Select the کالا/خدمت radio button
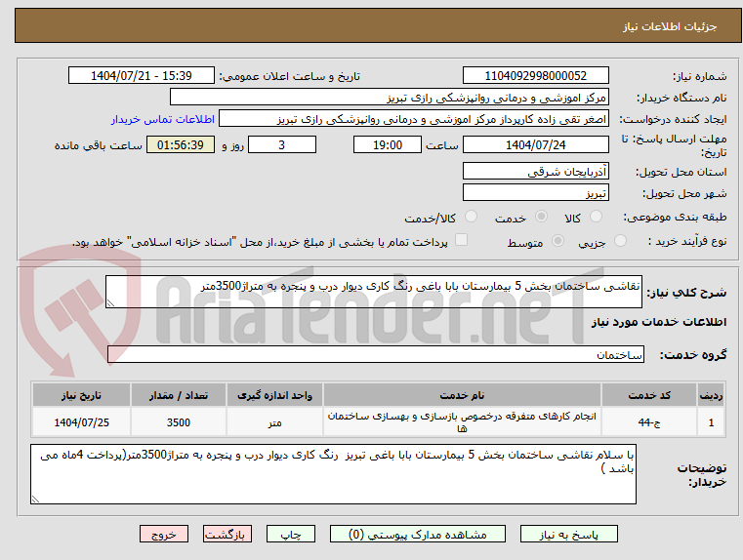 pyautogui.click(x=471, y=217)
